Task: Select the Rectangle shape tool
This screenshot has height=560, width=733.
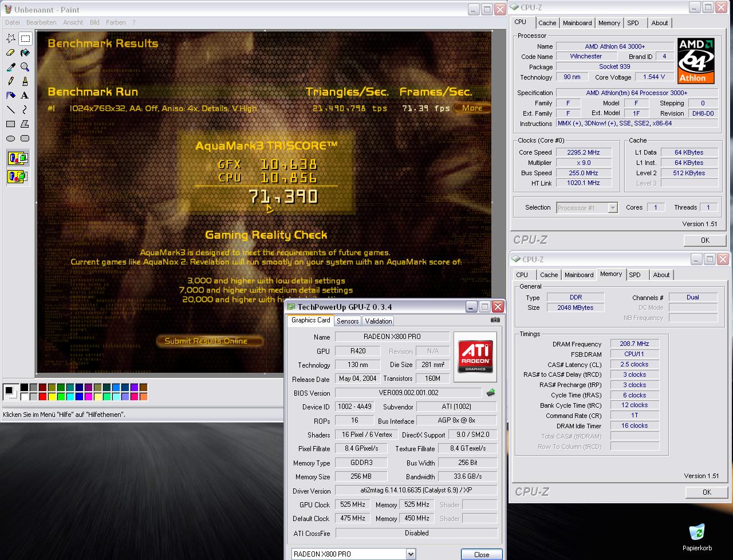Action: 11,124
